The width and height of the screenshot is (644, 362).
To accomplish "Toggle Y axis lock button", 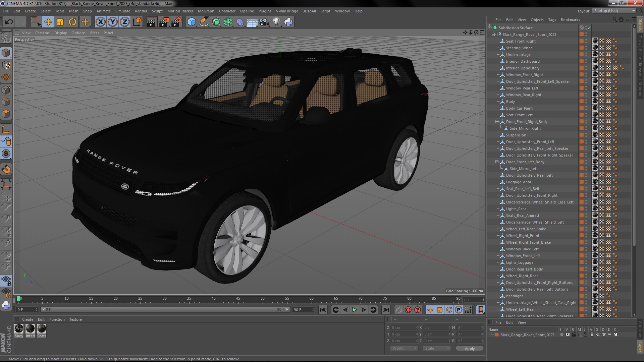I will pyautogui.click(x=113, y=22).
